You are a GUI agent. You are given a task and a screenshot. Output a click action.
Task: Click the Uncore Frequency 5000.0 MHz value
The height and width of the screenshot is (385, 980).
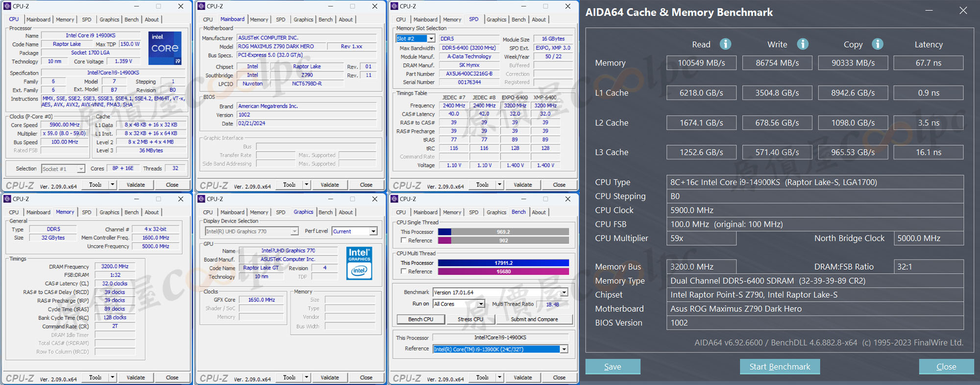tap(155, 246)
